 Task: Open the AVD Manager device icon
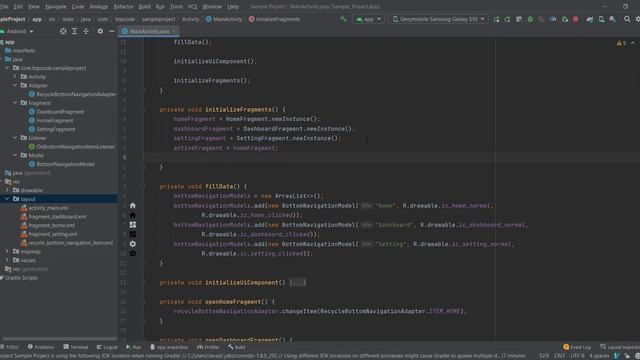(x=601, y=19)
